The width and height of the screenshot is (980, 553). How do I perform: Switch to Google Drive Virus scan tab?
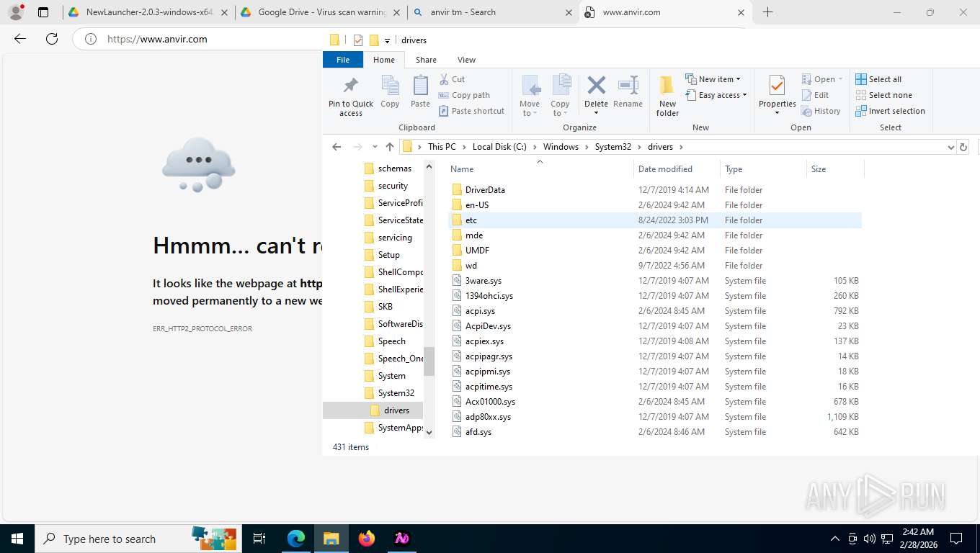coord(321,12)
